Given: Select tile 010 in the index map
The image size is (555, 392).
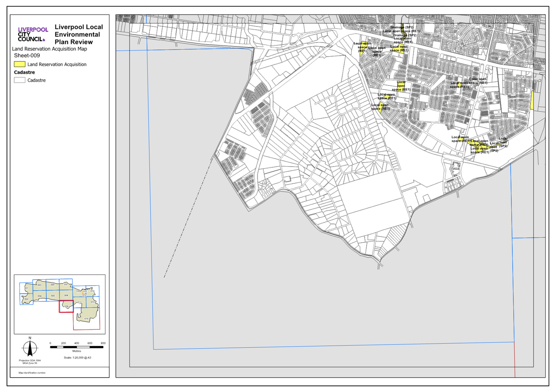Looking at the screenshot, I should tap(79, 291).
